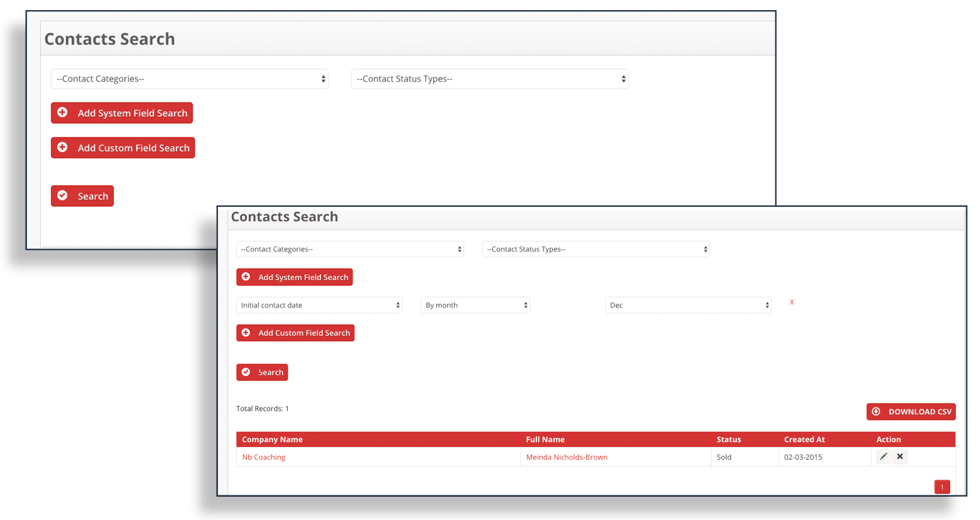
Task: Open Contact Categories dropdown in back window
Action: [x=190, y=79]
